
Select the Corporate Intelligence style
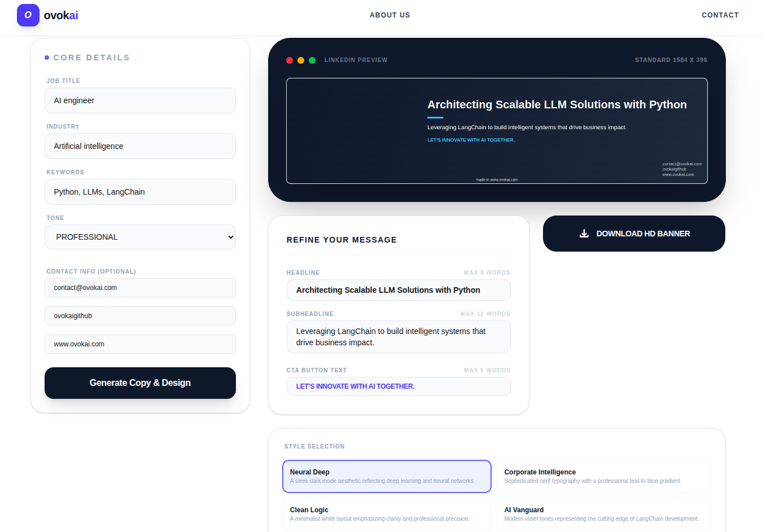pos(603,476)
